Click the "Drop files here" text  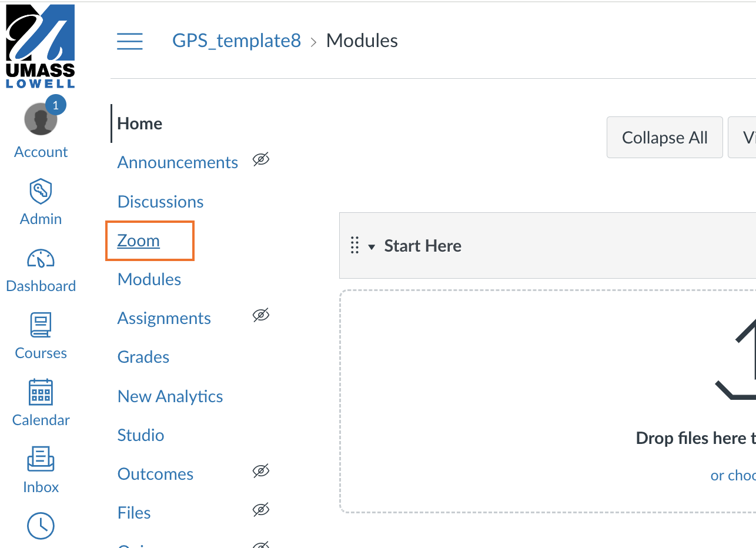[x=696, y=438]
